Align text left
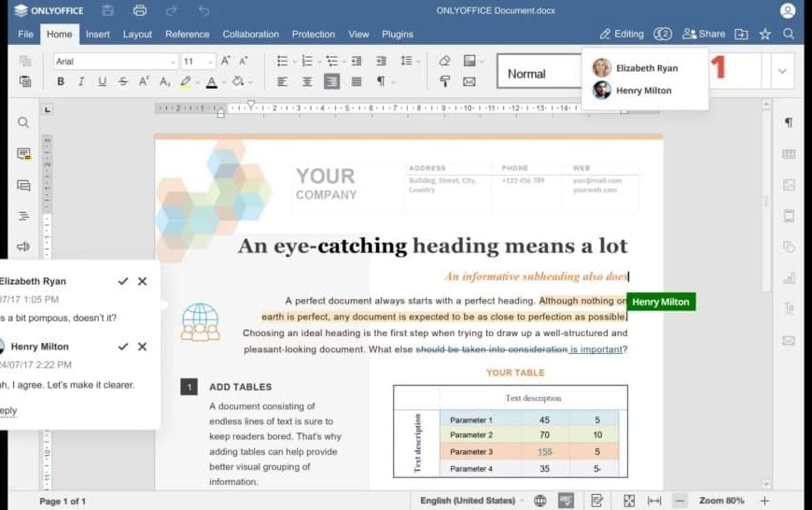 pyautogui.click(x=282, y=81)
